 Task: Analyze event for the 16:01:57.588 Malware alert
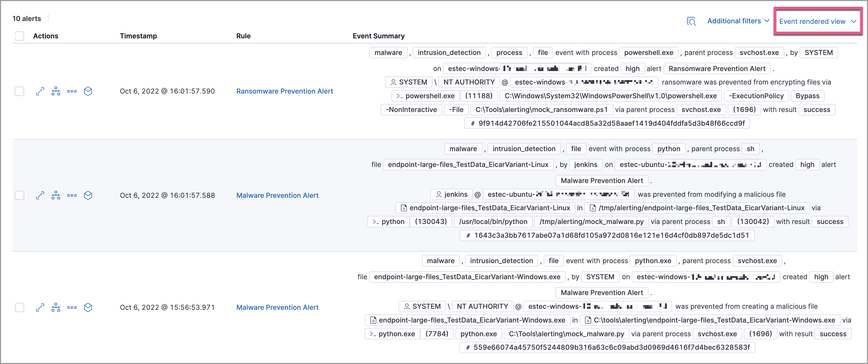pos(56,195)
